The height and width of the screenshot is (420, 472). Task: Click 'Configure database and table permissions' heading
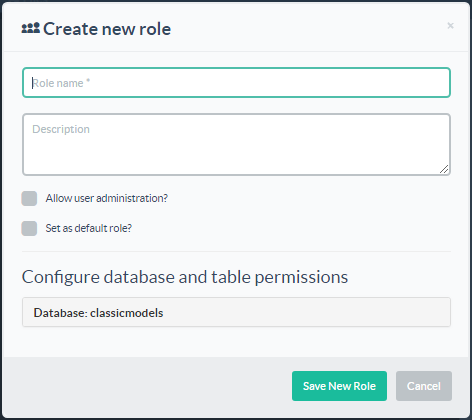click(185, 277)
